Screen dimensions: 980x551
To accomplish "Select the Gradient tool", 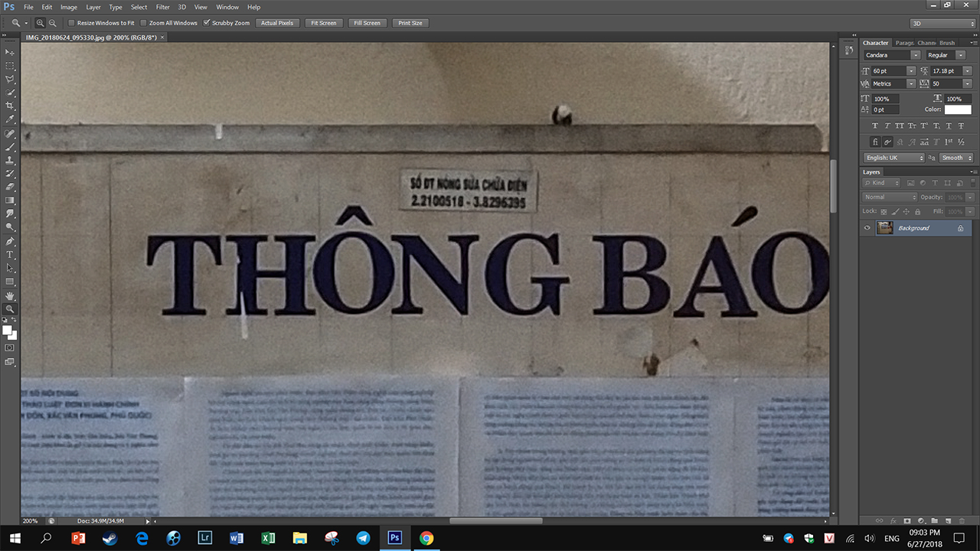I will click(10, 201).
